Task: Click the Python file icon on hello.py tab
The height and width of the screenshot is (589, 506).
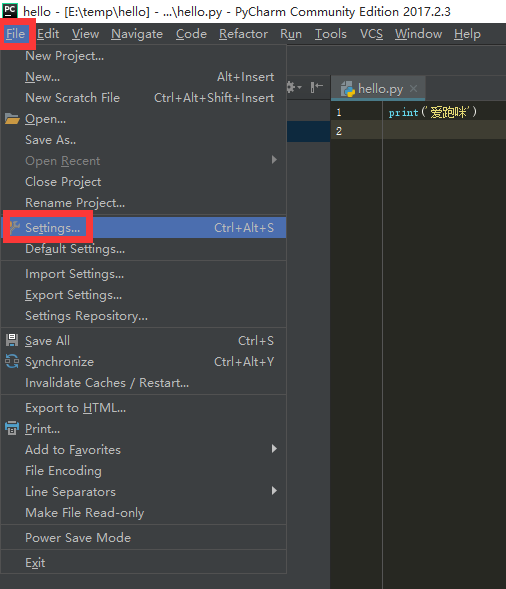Action: [x=347, y=89]
